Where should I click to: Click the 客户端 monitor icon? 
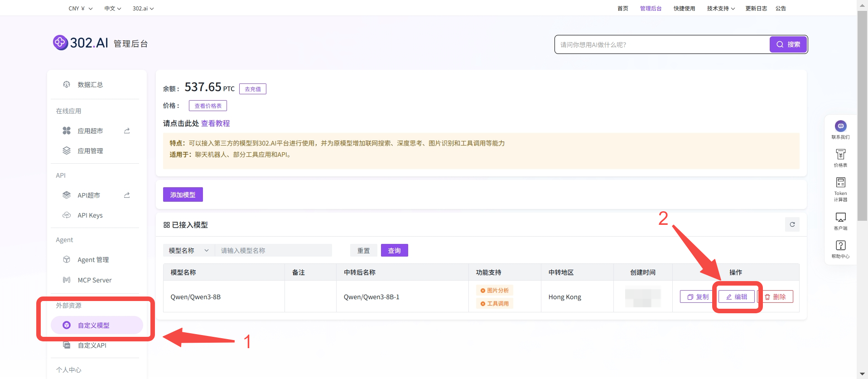click(840, 217)
